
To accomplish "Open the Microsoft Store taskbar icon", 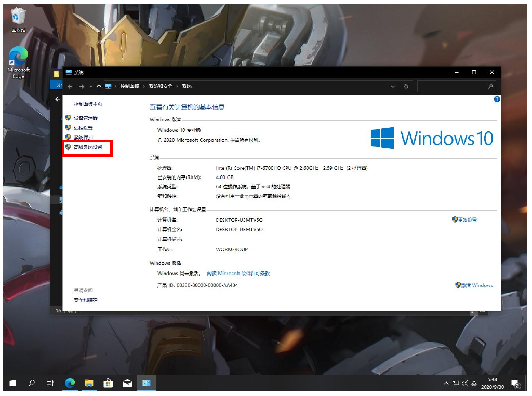I will click(x=108, y=383).
